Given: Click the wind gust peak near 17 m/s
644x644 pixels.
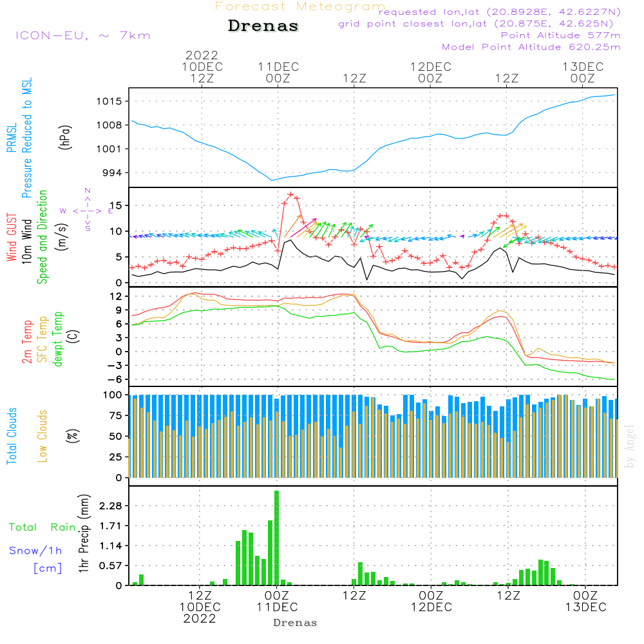Looking at the screenshot, I should 291,194.
